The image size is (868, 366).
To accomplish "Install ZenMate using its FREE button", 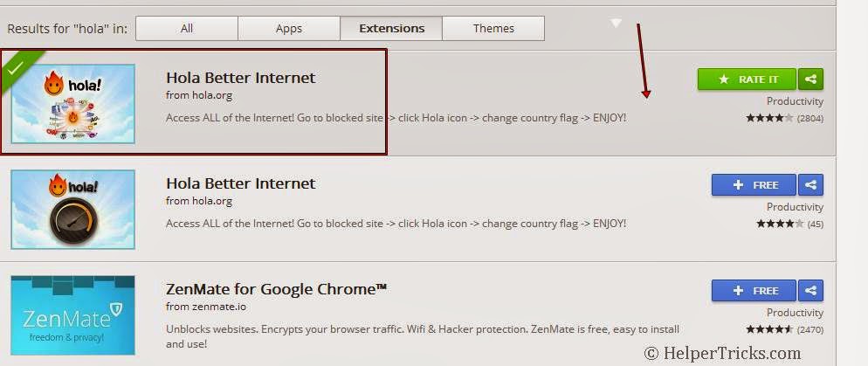I will click(x=754, y=291).
